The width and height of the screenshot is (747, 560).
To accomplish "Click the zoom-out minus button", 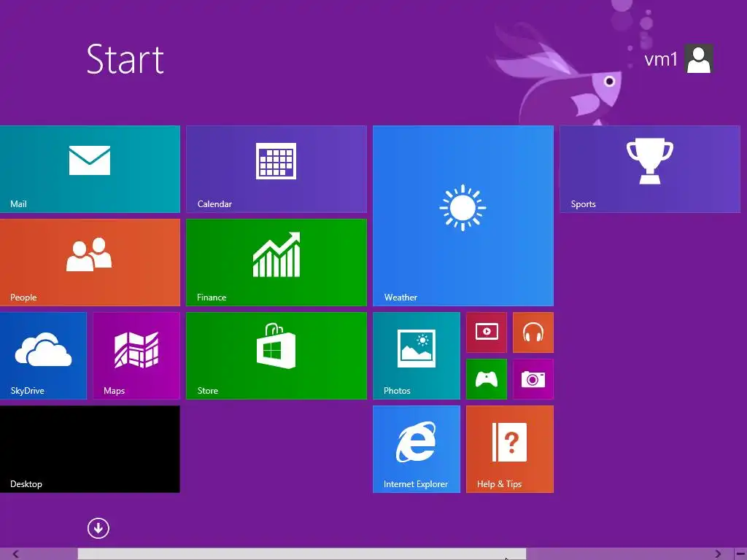I will click(x=740, y=554).
